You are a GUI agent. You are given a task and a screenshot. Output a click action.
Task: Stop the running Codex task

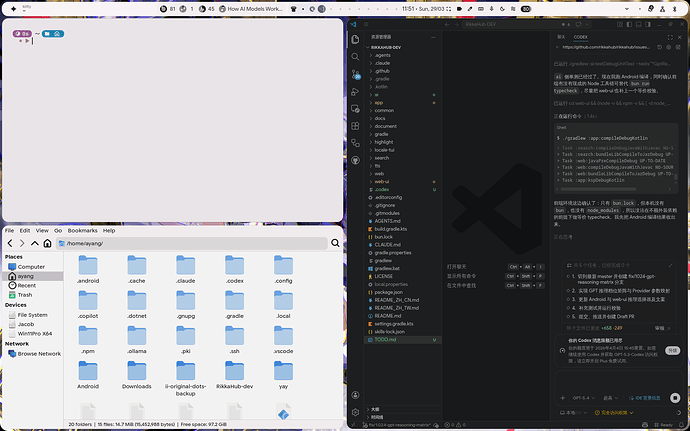tap(675, 398)
